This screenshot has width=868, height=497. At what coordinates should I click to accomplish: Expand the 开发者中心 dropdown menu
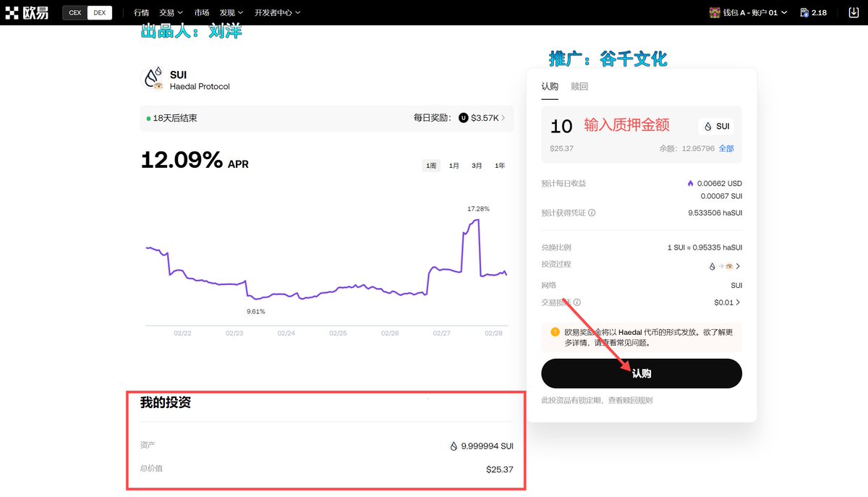[277, 13]
